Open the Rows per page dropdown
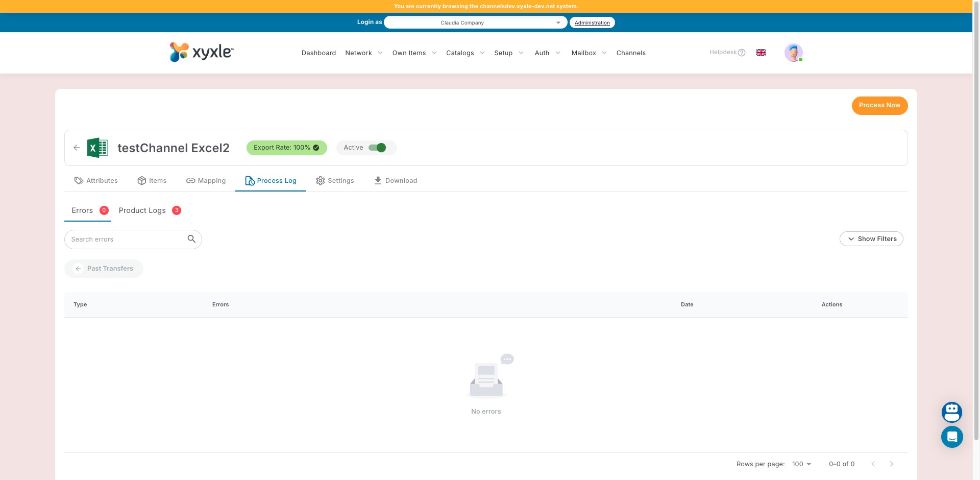Viewport: 980px width, 480px height. pos(801,464)
